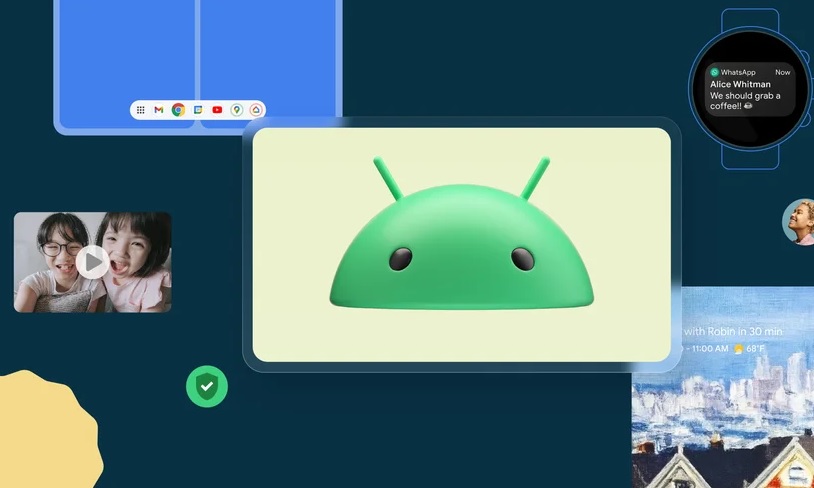
Task: Play the video of two kids
Action: pyautogui.click(x=92, y=262)
